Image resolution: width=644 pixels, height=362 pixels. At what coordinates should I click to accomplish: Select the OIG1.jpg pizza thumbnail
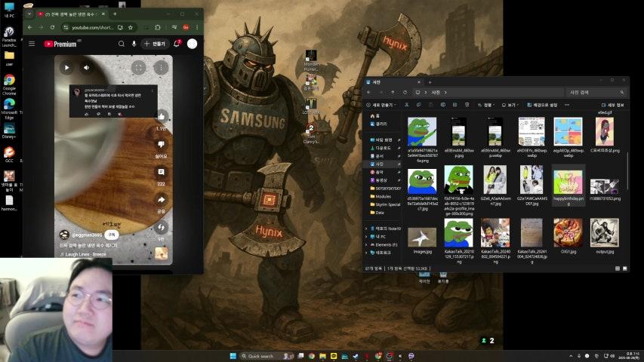568,233
